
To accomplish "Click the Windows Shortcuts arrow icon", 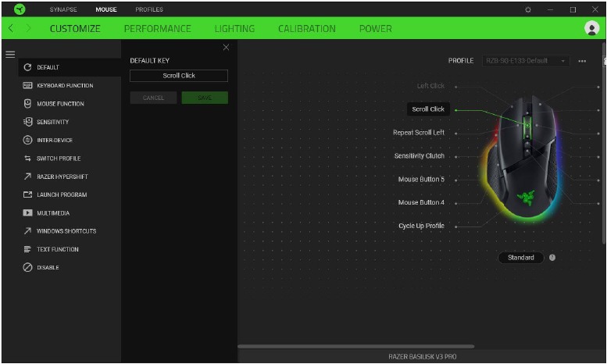I will point(27,230).
